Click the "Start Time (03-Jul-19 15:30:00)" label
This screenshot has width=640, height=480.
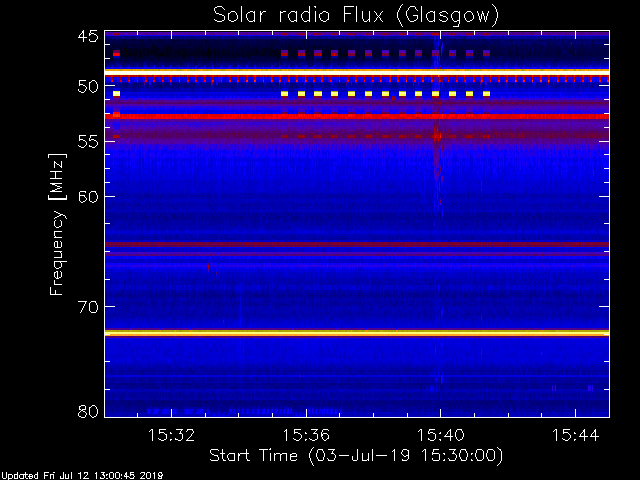(356, 456)
